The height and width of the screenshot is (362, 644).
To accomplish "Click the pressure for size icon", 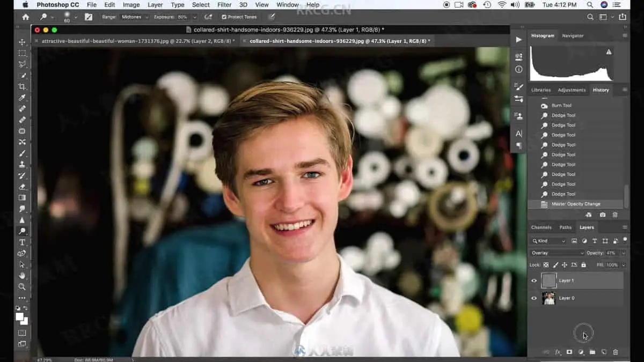I will [x=272, y=17].
